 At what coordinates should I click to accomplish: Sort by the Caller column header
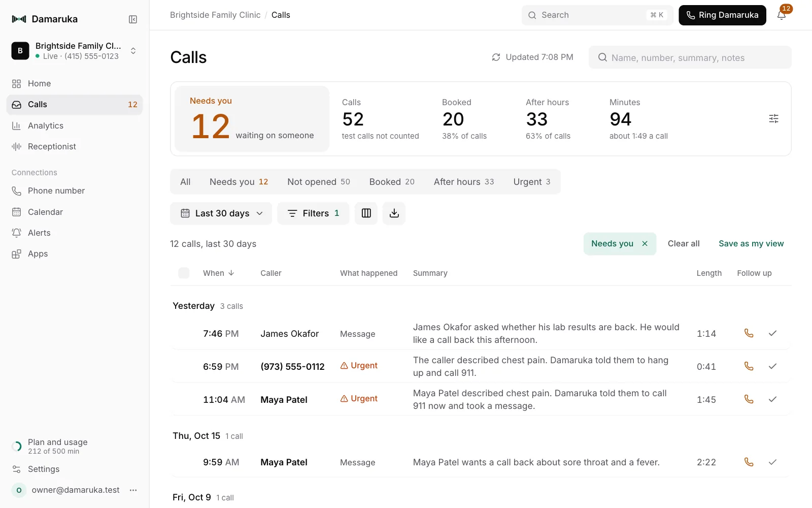pyautogui.click(x=271, y=273)
